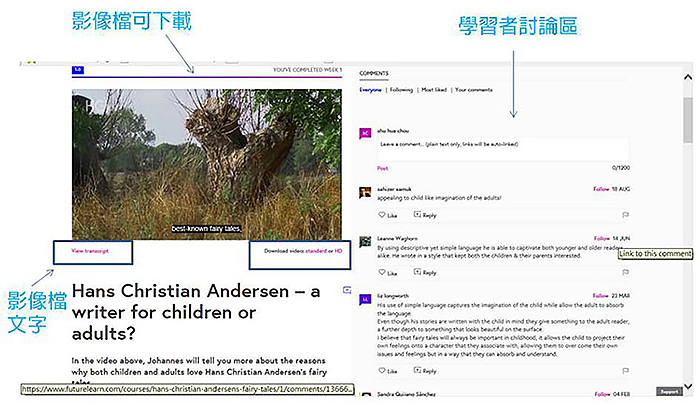Like liz longworth's comment
Screen dimensions: 700x403
[388, 371]
